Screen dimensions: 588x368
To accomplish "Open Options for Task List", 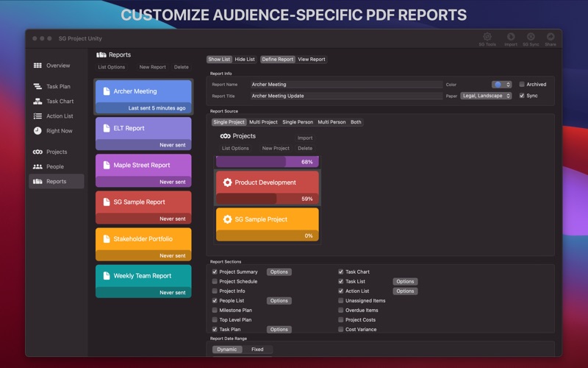I will (405, 281).
